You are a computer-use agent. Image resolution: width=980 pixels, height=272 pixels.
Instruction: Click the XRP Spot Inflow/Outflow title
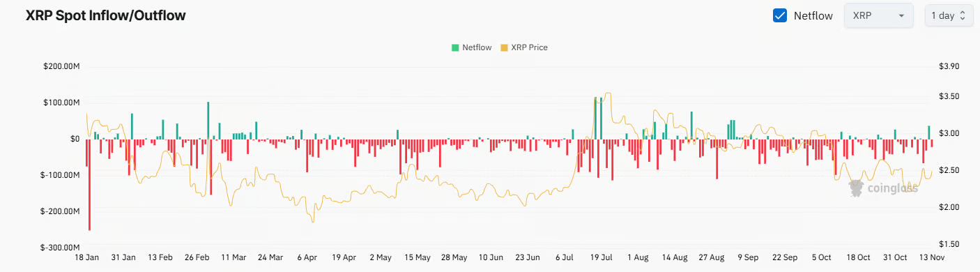click(106, 15)
